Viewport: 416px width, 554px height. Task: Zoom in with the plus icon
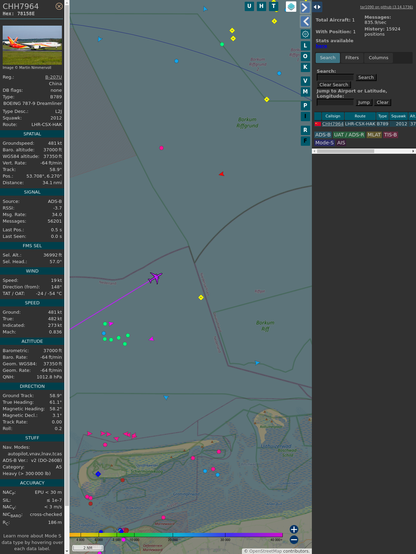coord(294,529)
